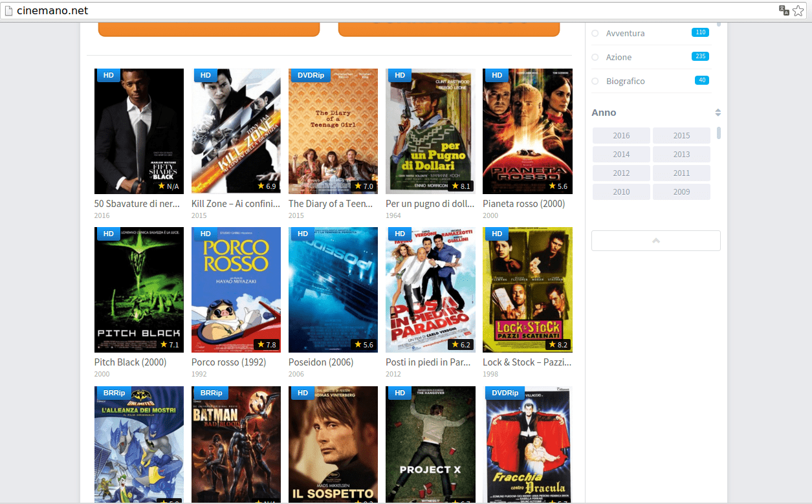Open 'Posti in piedi in Par...' title link

428,362
